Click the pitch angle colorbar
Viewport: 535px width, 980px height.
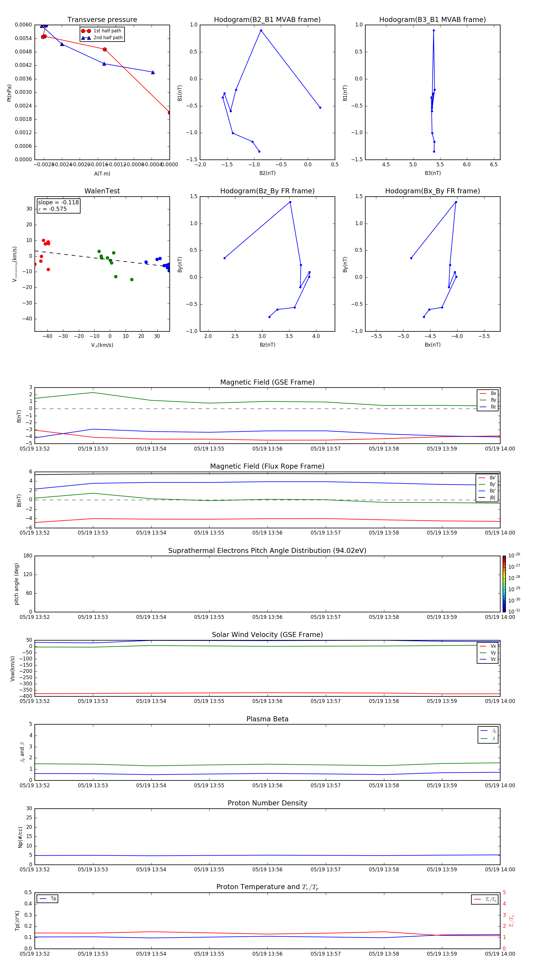[x=504, y=584]
